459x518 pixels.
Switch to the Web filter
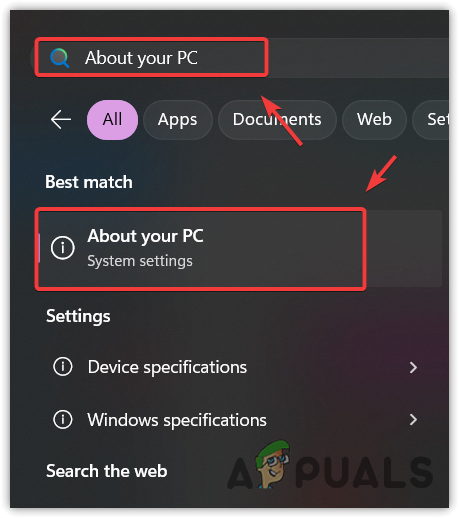pos(374,120)
